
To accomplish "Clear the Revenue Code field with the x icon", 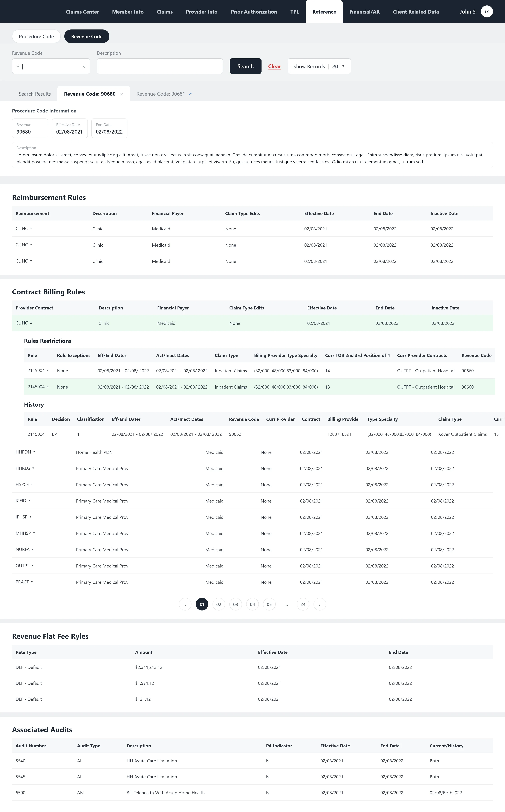I will tap(84, 66).
